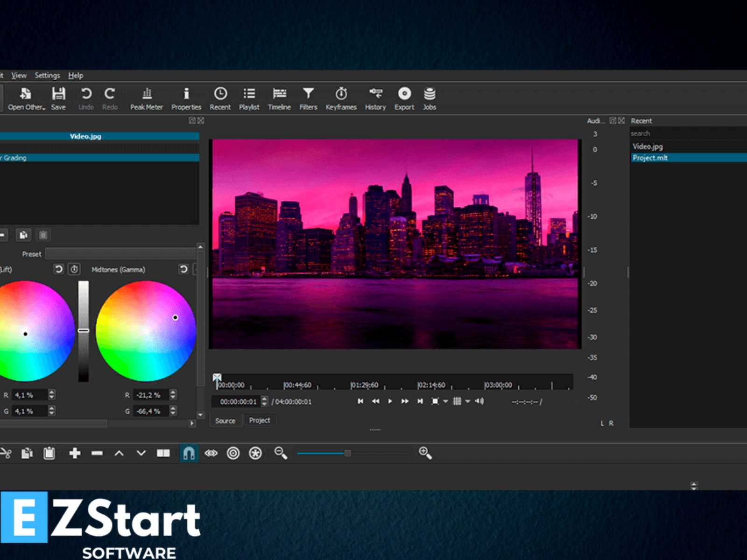Step the Midtones R value -21,2 % spinner
This screenshot has height=560, width=747.
point(173,395)
